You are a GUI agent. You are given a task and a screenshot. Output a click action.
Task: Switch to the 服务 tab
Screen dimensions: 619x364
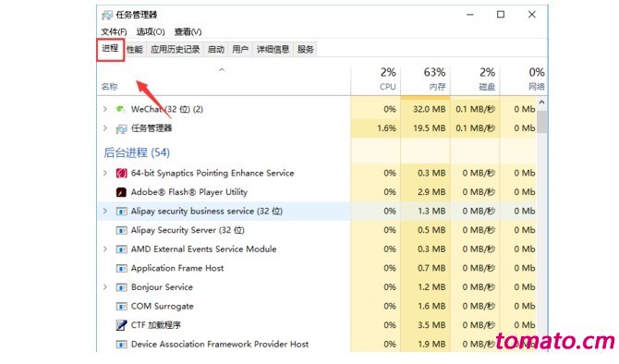click(305, 49)
